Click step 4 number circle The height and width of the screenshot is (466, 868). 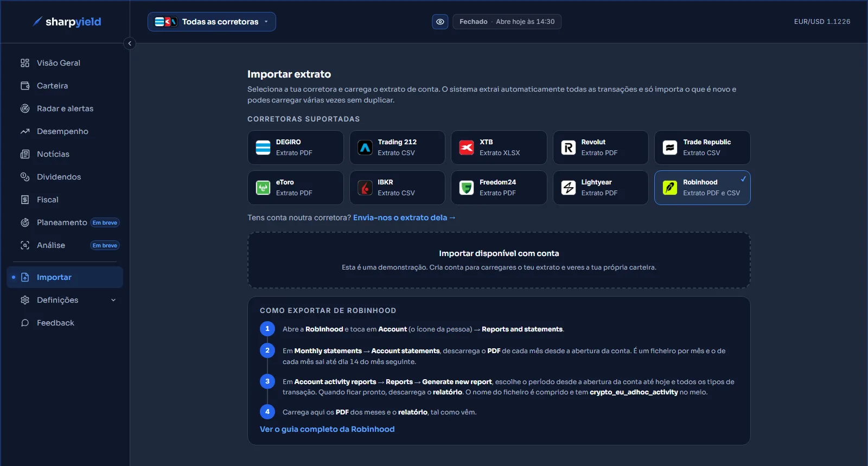pos(267,412)
